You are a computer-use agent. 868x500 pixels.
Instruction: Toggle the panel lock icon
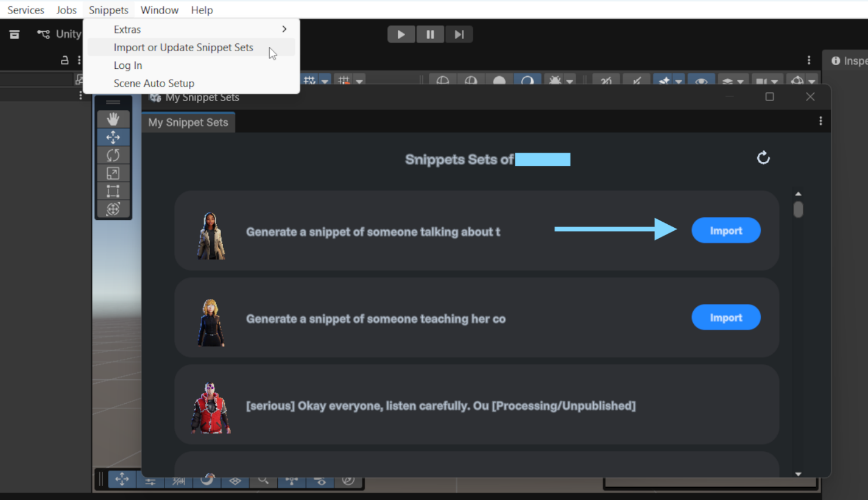pyautogui.click(x=65, y=60)
